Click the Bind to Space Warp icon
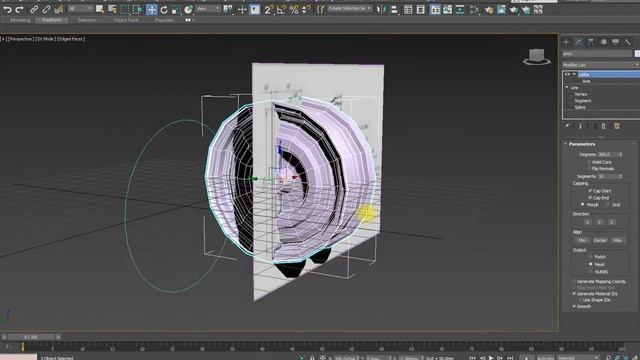Screen dimensions: 640x360 click(59, 9)
